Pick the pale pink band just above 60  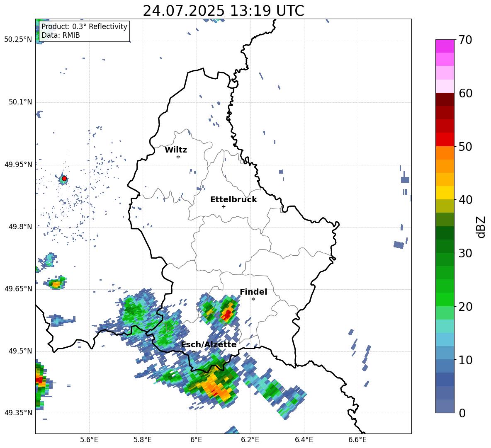click(x=445, y=86)
